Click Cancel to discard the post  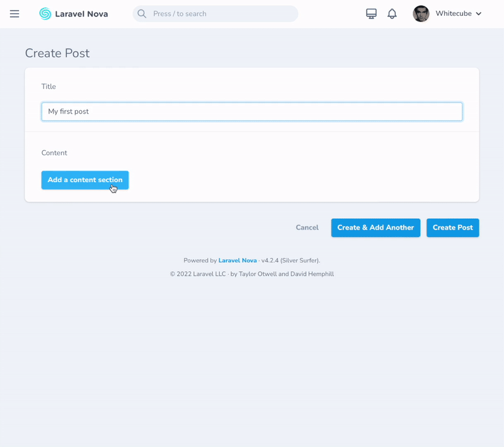pos(307,228)
